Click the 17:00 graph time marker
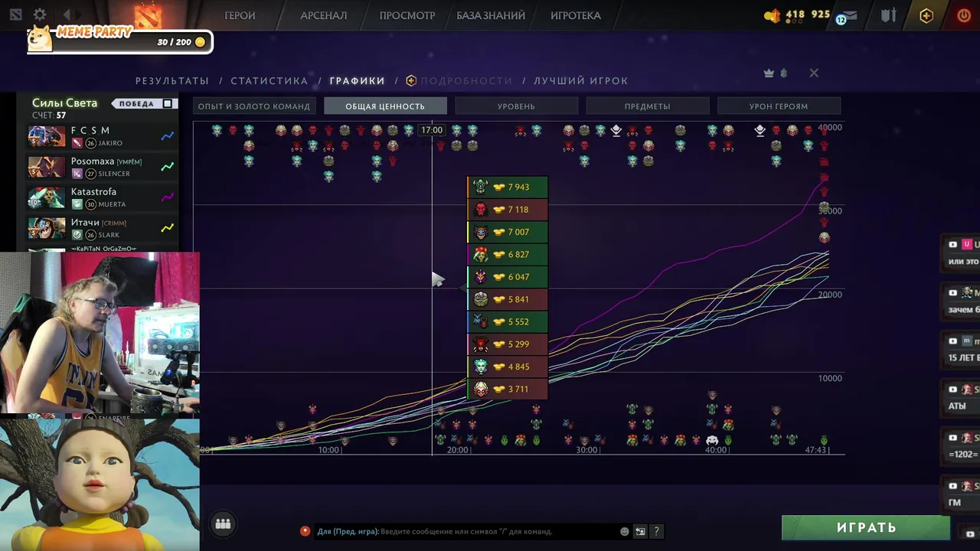Image resolution: width=980 pixels, height=551 pixels. (432, 130)
